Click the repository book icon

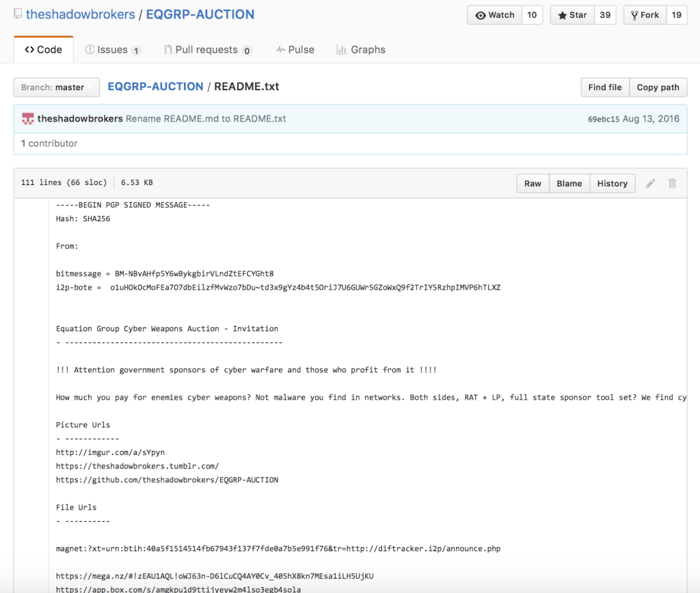coord(18,14)
